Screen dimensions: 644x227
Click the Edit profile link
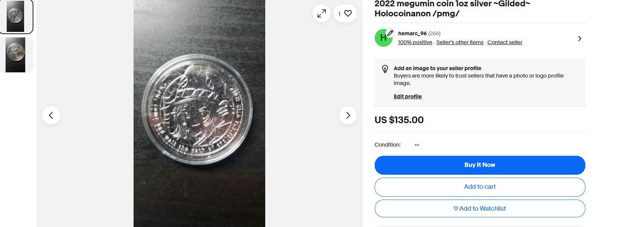point(408,96)
